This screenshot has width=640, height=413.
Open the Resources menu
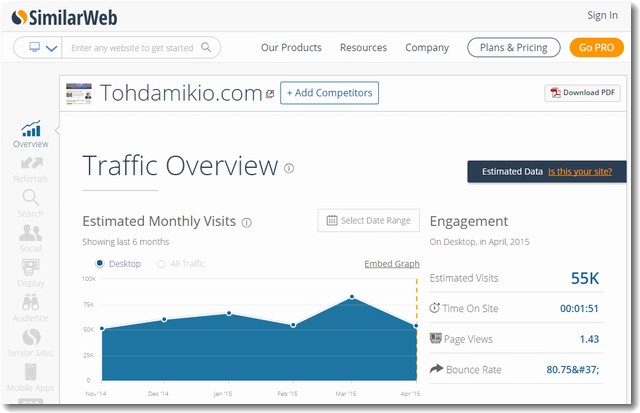click(363, 48)
